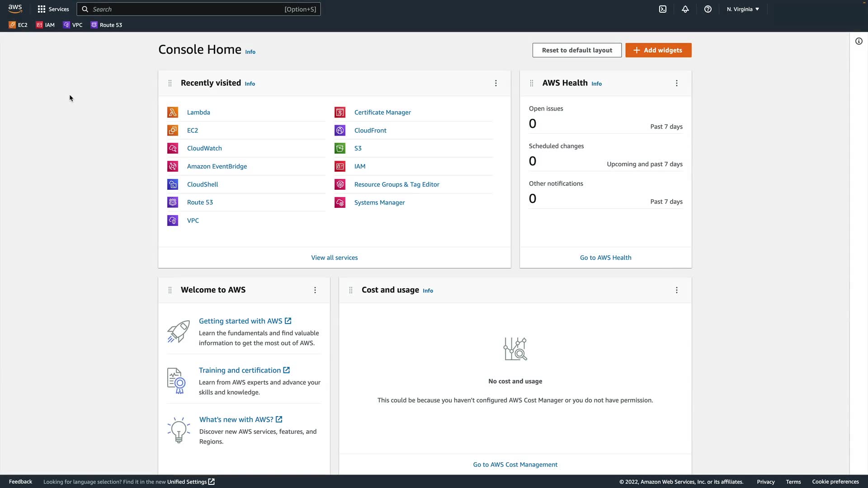Image resolution: width=868 pixels, height=488 pixels.
Task: Open the EC2 favorites bar shortcut
Action: (18, 25)
